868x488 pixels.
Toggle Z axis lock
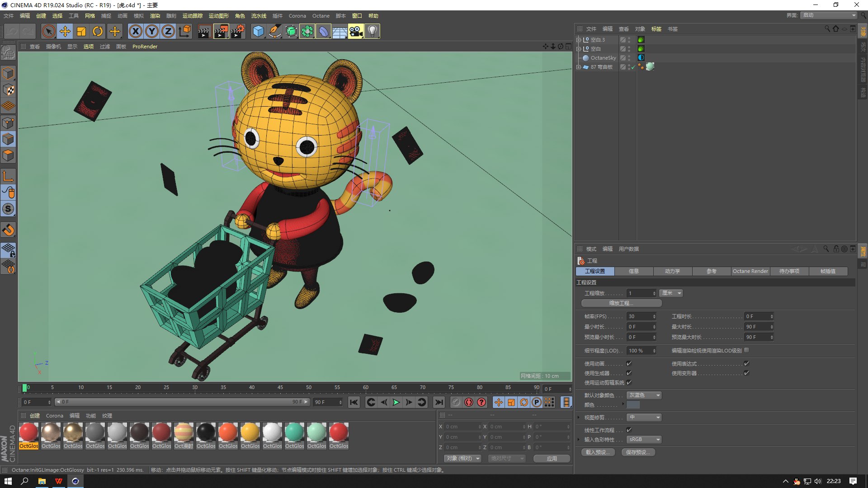[x=168, y=31]
